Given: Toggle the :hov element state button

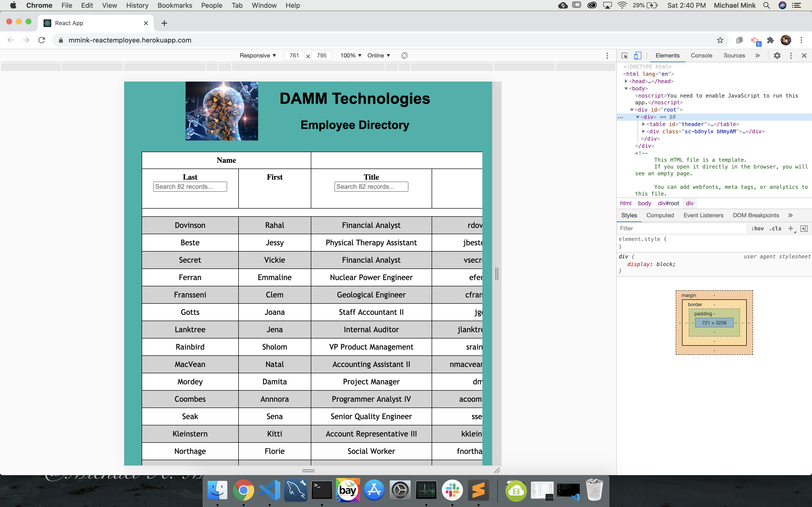Looking at the screenshot, I should [x=757, y=228].
